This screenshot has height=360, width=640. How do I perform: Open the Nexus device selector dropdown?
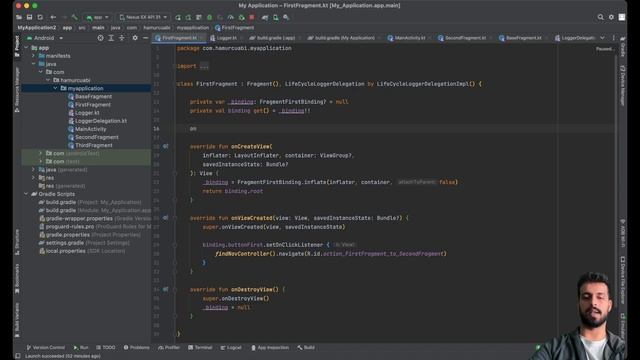143,17
